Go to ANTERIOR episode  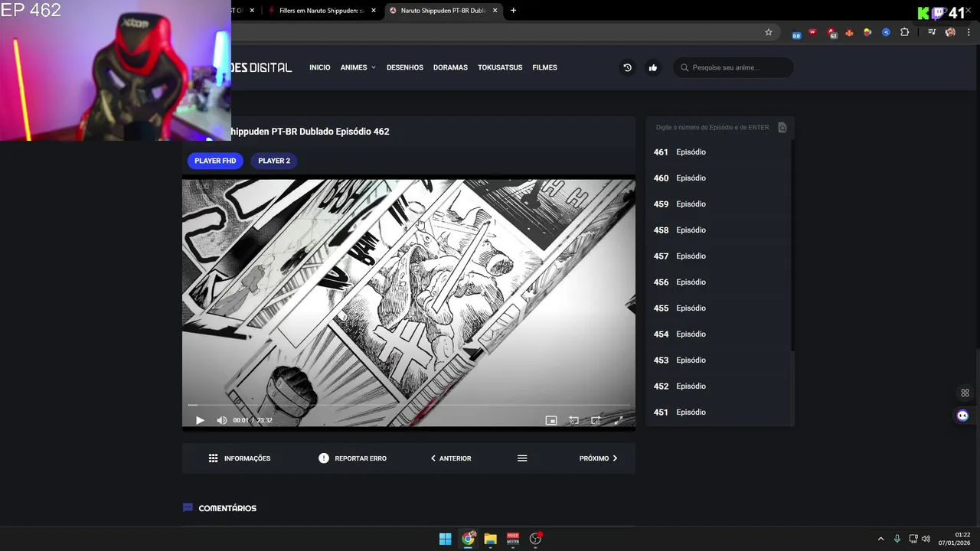[x=451, y=458]
